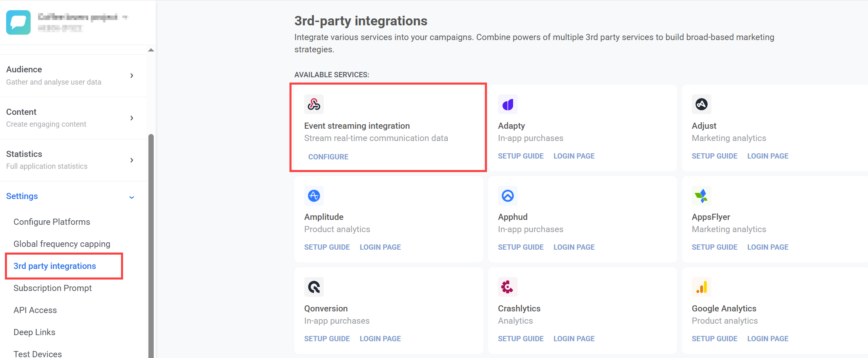Open Crashlytics LOGIN PAGE link
This screenshot has height=358, width=868.
pyautogui.click(x=574, y=339)
